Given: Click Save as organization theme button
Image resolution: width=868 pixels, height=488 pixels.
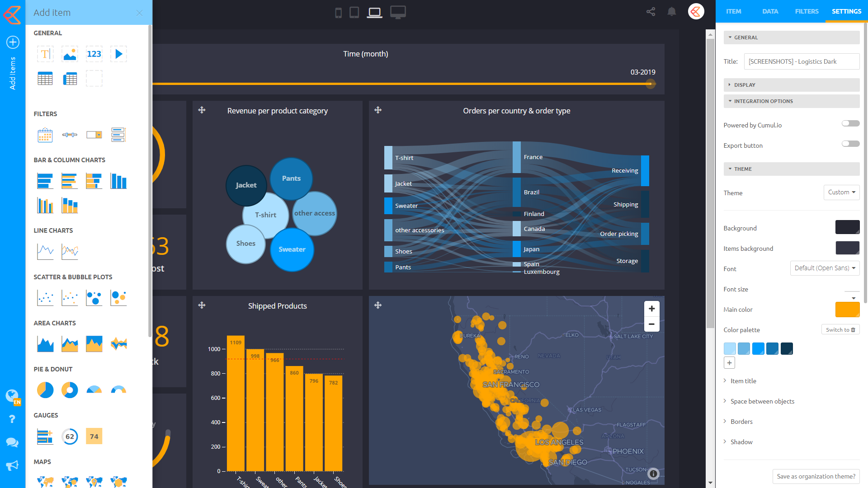Looking at the screenshot, I should click(816, 476).
